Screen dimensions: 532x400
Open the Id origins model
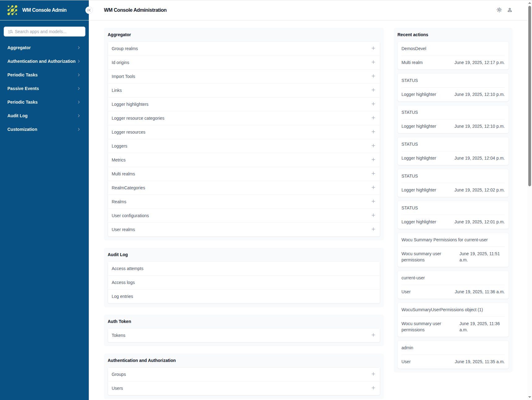coord(120,62)
